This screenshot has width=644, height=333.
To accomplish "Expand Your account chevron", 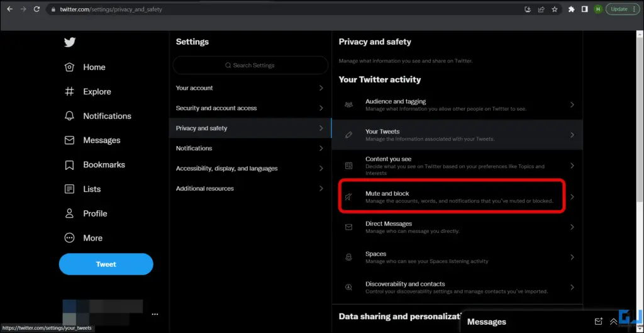I will [x=321, y=88].
